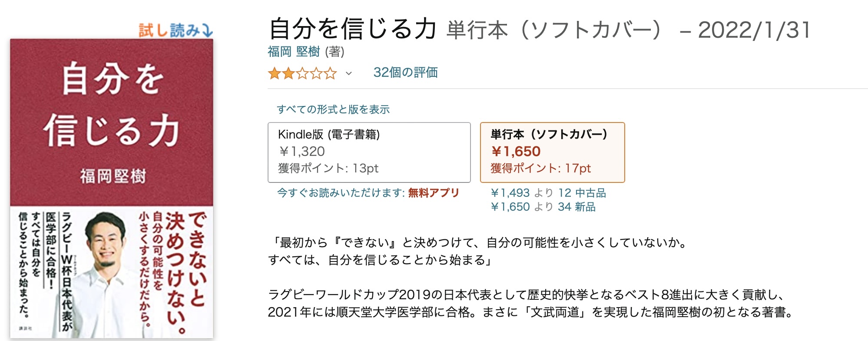Click 今すぐお読みいただけます text link
This screenshot has height=341, width=868.
tap(341, 192)
